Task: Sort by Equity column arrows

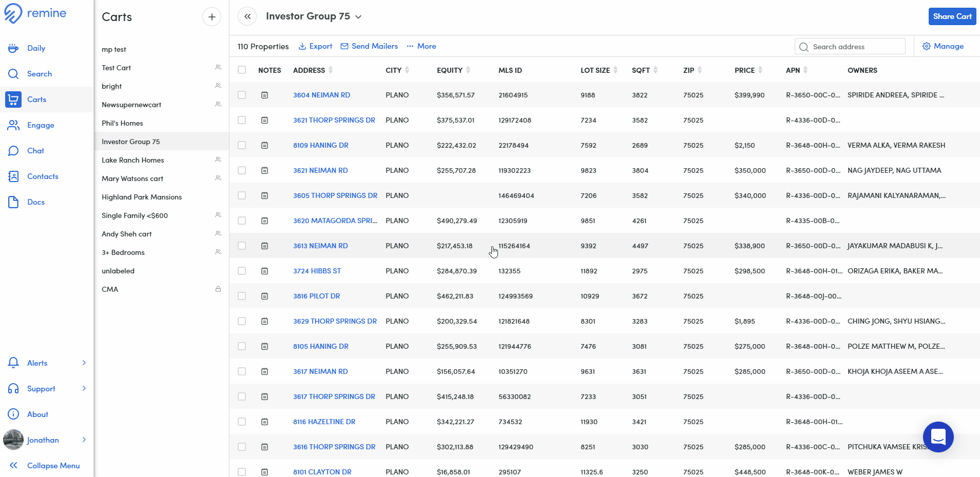Action: click(468, 70)
